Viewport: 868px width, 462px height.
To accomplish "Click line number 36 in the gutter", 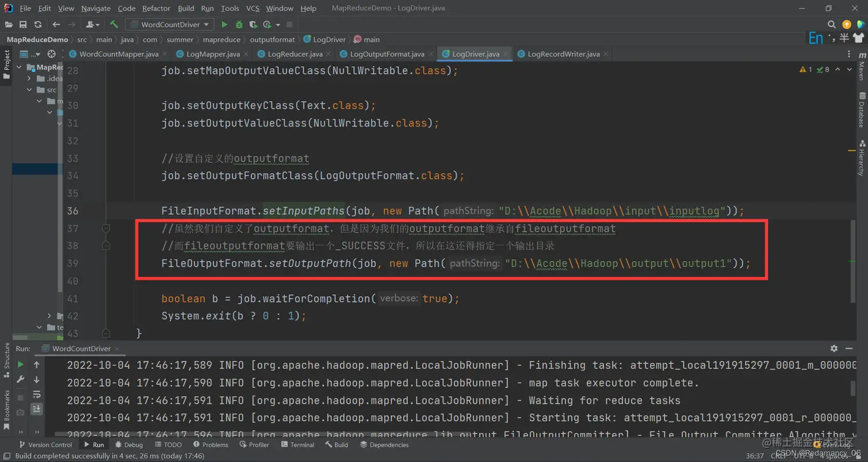I will coord(73,211).
